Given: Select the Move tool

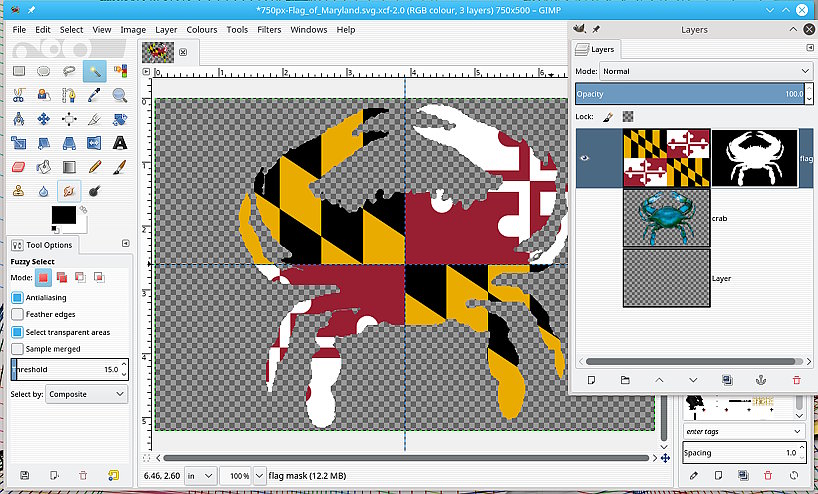Looking at the screenshot, I should (x=44, y=119).
